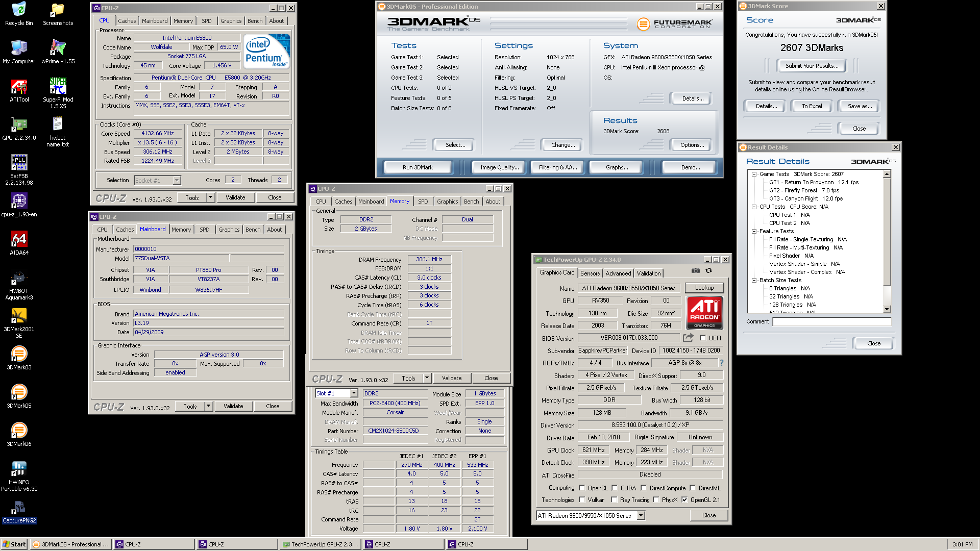Open the Screenshots folder icon
Screen dimensions: 980x551
(58, 14)
